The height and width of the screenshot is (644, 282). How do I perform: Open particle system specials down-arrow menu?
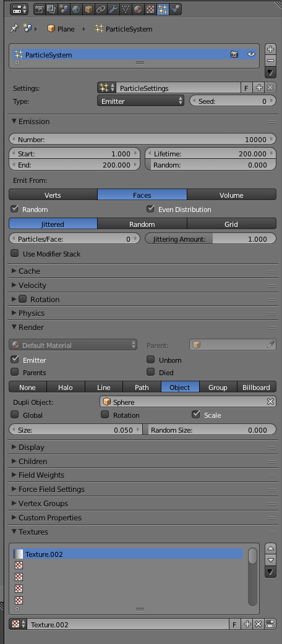click(270, 73)
